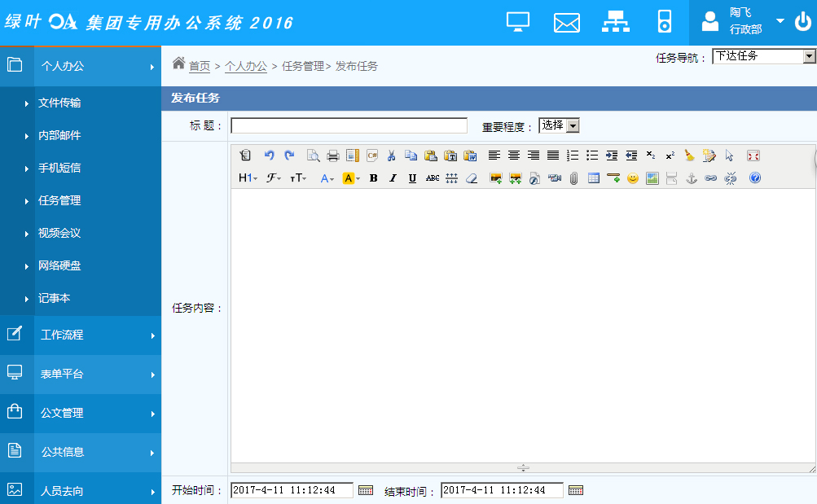Click the print icon in editor toolbar
The image size is (817, 504).
[x=333, y=156]
